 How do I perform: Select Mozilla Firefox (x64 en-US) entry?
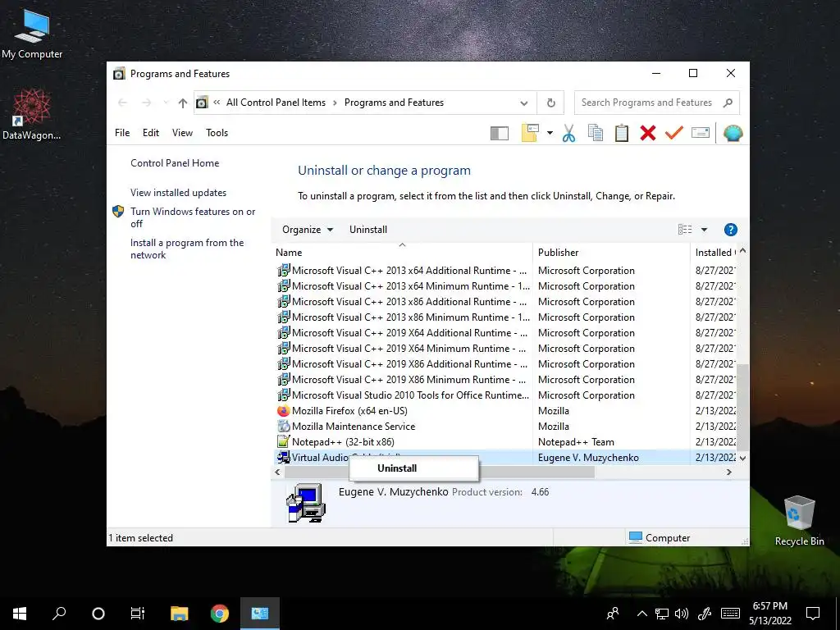pyautogui.click(x=349, y=411)
